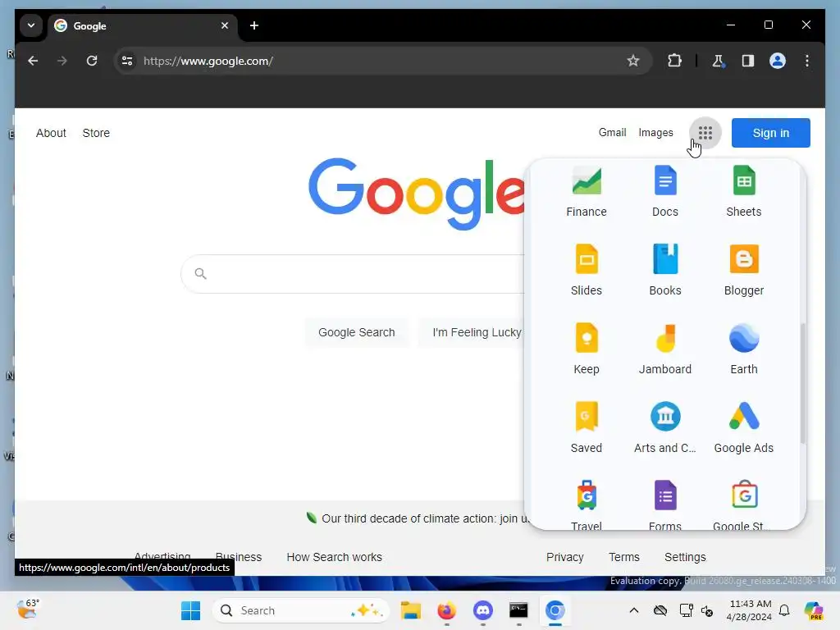Open Chrome three-dot menu
This screenshot has height=630, width=840.
point(807,61)
